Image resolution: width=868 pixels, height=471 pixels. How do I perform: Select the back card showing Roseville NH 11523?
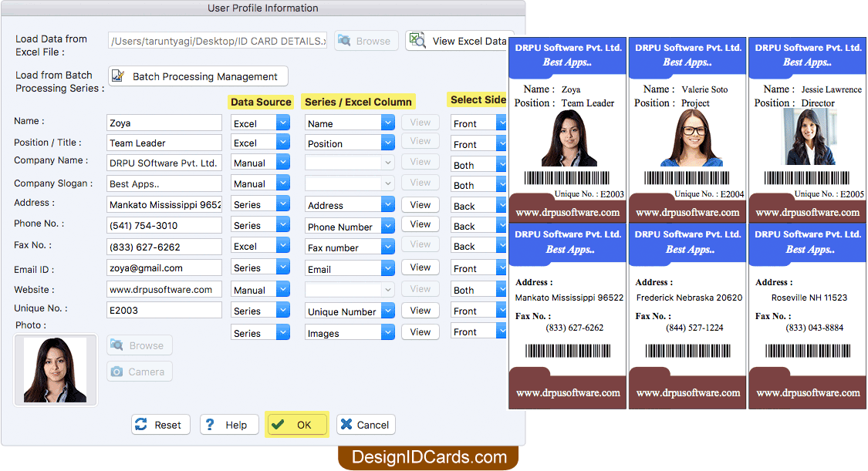pyautogui.click(x=807, y=316)
